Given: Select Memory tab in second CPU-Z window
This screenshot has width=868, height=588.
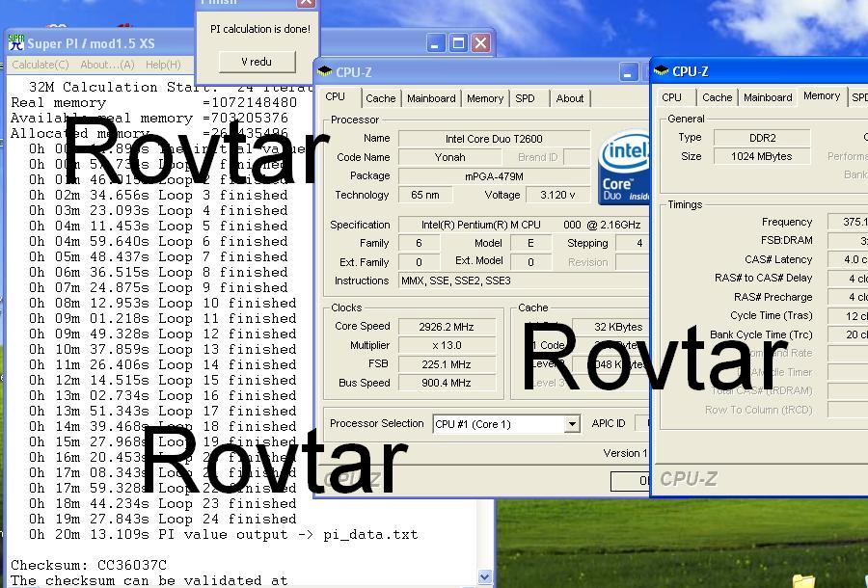Looking at the screenshot, I should [822, 96].
